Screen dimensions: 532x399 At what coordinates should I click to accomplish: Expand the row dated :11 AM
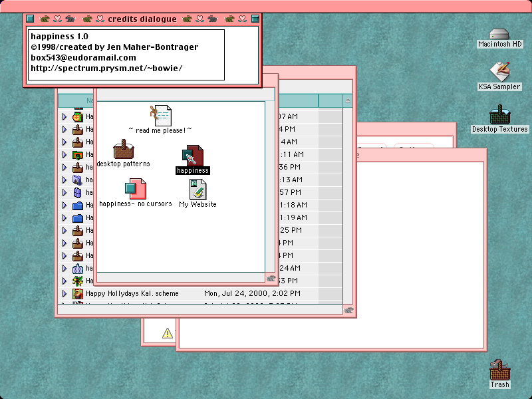point(65,155)
